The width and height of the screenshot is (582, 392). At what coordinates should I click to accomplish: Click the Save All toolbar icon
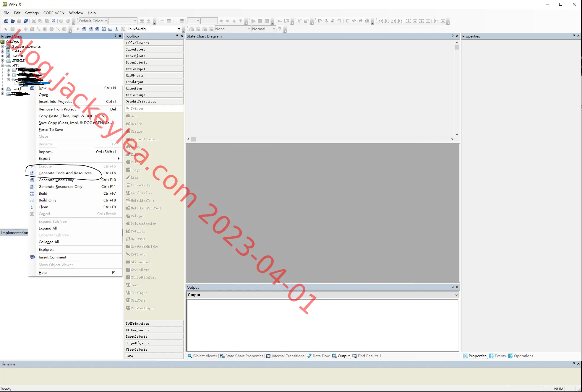click(x=26, y=21)
